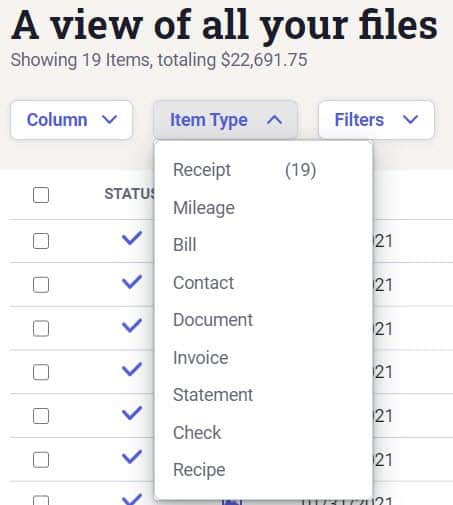The height and width of the screenshot is (505, 453).
Task: Click the first row status checkmark
Action: [132, 238]
